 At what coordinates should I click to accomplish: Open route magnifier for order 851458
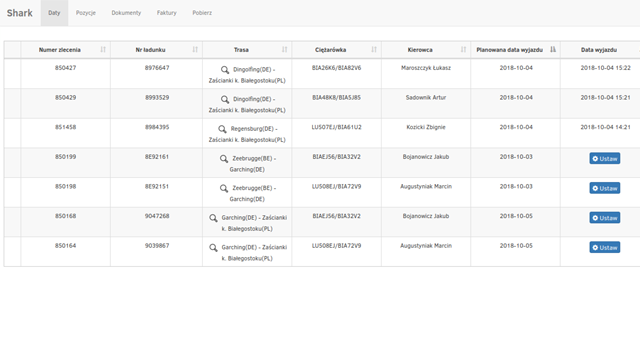point(222,129)
